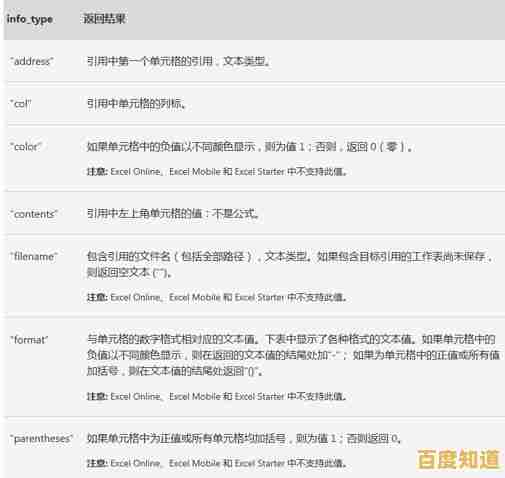
Task: Select description "引用中第一个单元格的引用，文本类型。"
Action: click(x=178, y=61)
